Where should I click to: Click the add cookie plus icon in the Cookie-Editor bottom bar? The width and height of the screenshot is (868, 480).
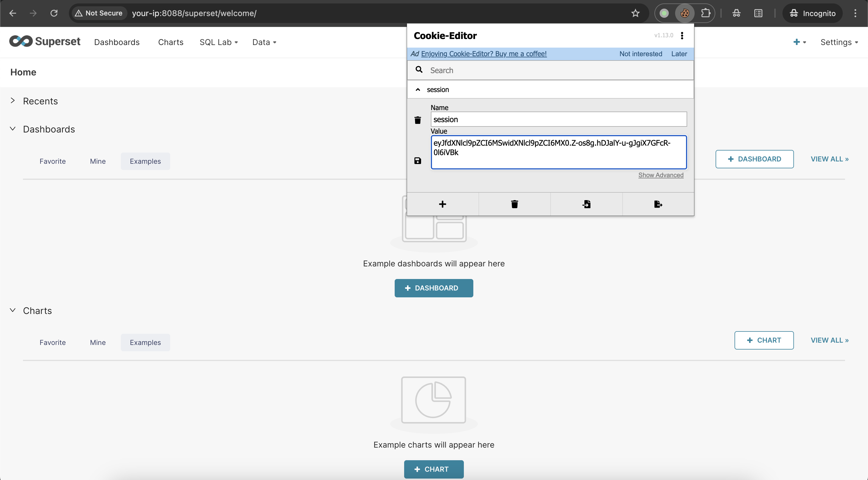[442, 204]
